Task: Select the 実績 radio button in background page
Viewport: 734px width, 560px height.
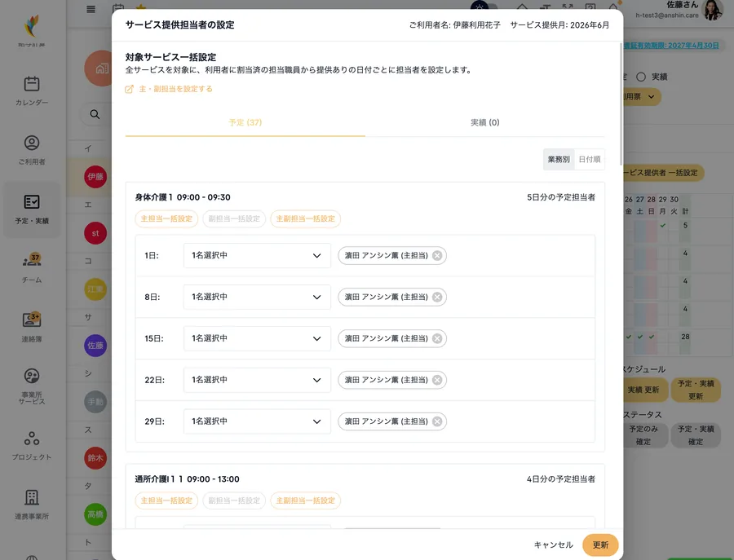Action: tap(641, 77)
